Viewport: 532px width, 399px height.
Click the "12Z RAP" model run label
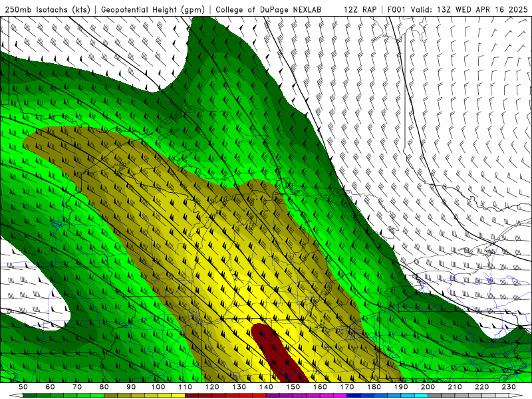(x=360, y=10)
